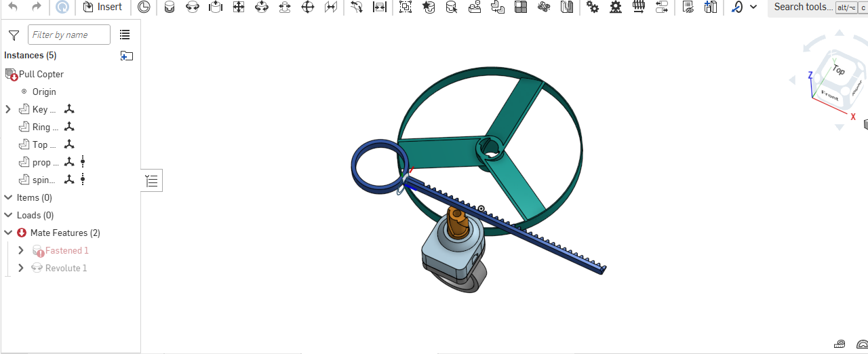Click the mate indicator icon on the prop row
868x354 pixels.
coord(83,162)
